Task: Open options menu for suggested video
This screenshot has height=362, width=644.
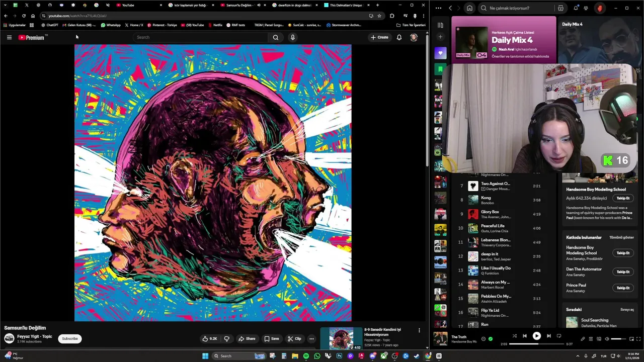Action: [x=419, y=330]
